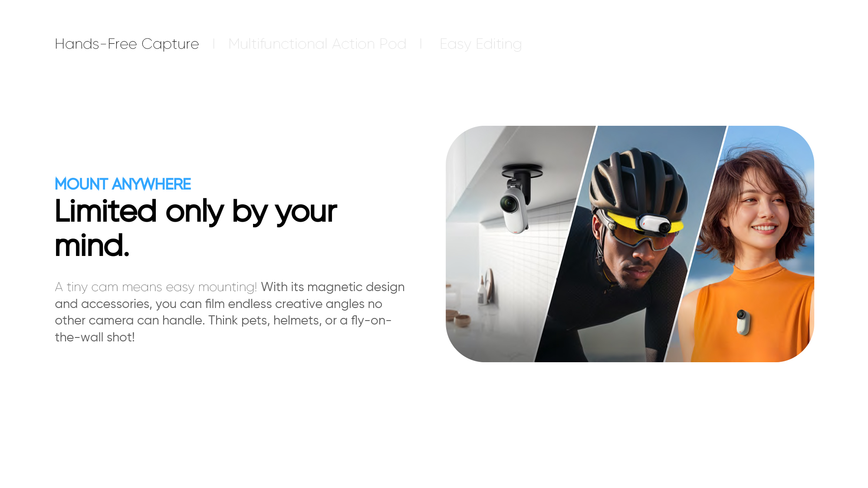Click divider between Action Pod and Easy Editing
868x488 pixels.
coord(421,44)
